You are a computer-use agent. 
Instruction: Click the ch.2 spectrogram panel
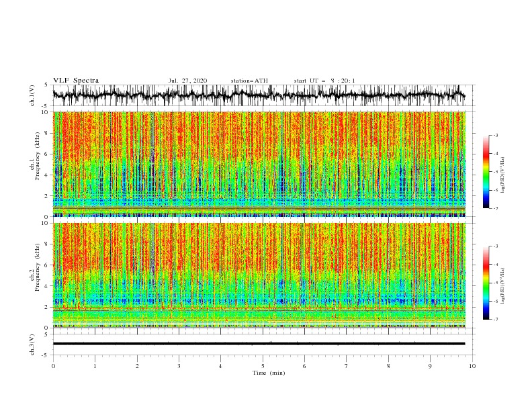[x=259, y=275]
